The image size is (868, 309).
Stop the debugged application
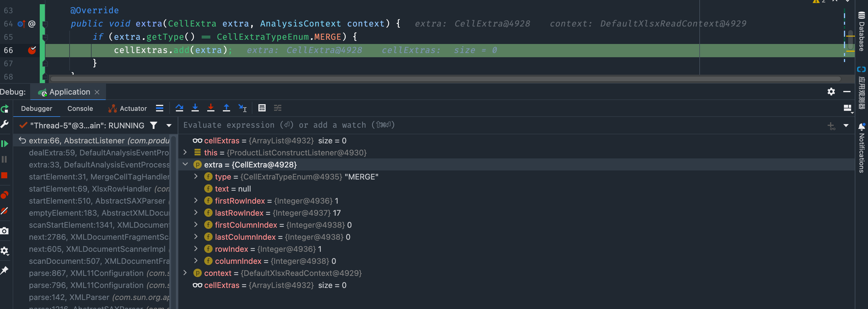(x=5, y=175)
